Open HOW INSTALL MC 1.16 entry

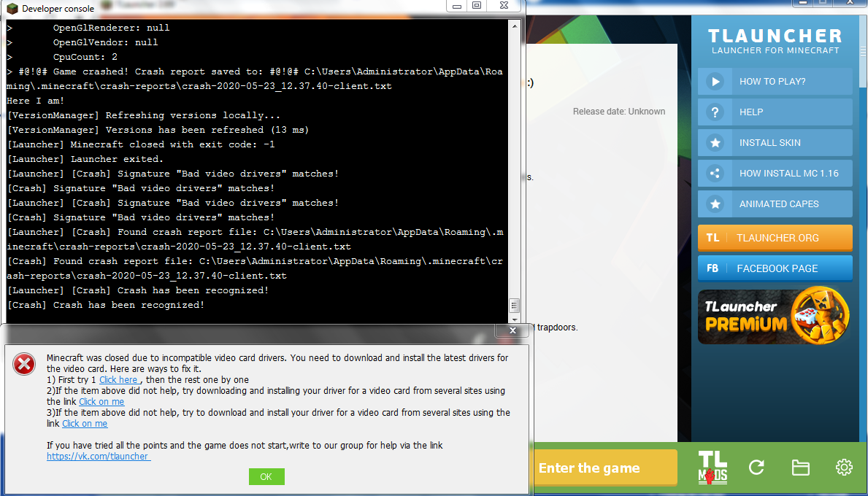pyautogui.click(x=775, y=173)
